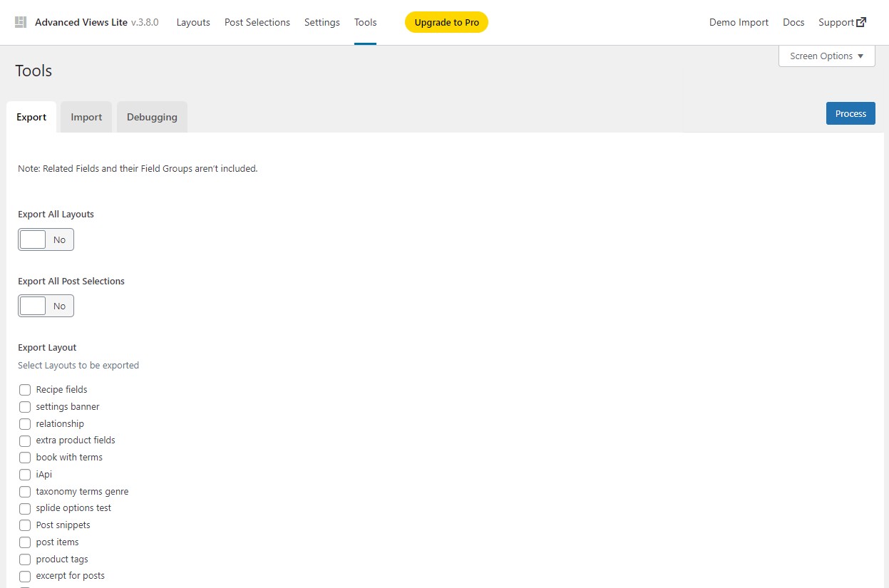Click the Process button
The width and height of the screenshot is (889, 588).
click(x=850, y=113)
